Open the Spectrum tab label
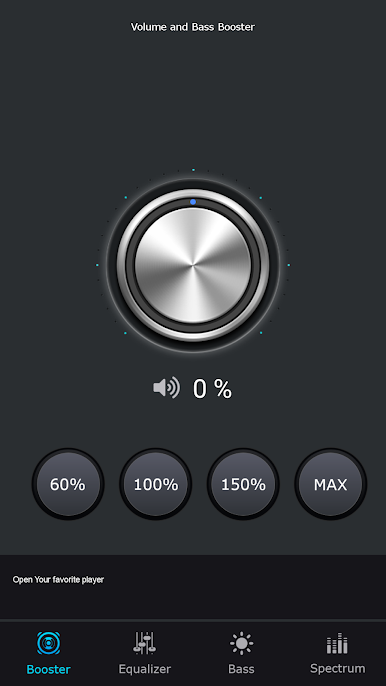The height and width of the screenshot is (686, 386). [337, 668]
